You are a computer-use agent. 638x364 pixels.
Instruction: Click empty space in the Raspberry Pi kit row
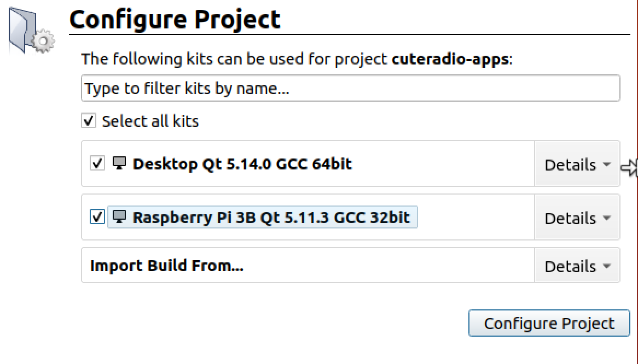pos(475,218)
